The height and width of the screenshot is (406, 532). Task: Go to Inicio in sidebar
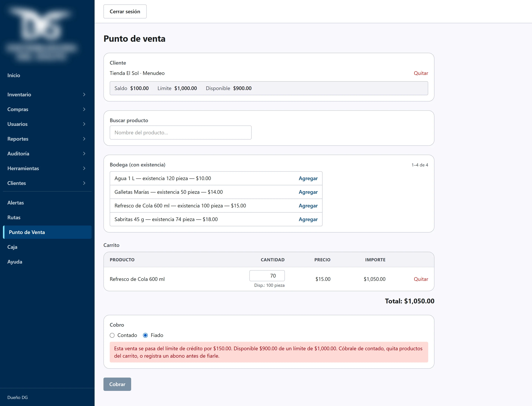(x=14, y=75)
